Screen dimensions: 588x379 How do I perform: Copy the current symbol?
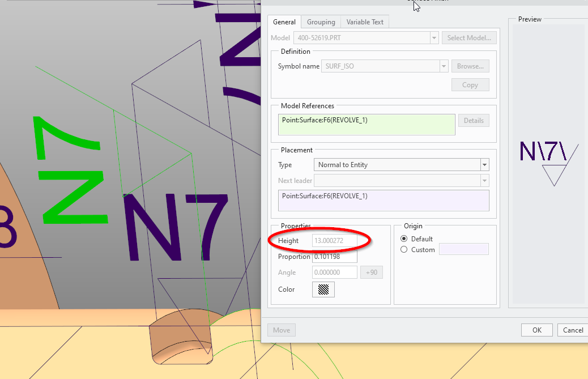click(x=470, y=84)
